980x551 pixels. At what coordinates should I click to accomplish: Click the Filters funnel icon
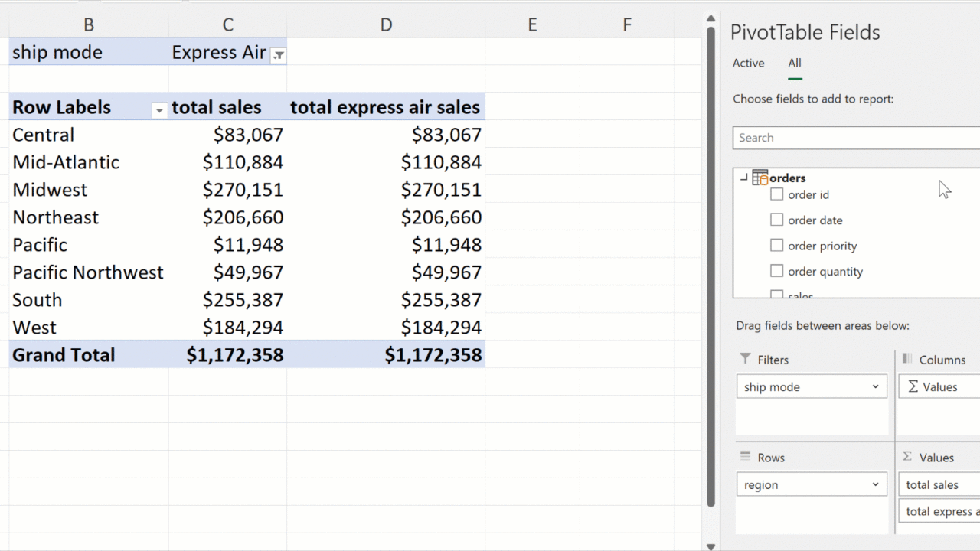pyautogui.click(x=746, y=359)
